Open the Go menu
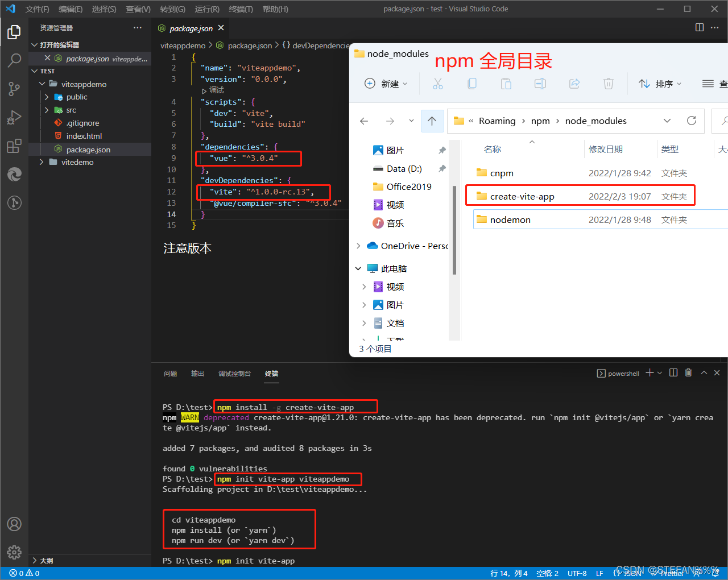 pyautogui.click(x=172, y=9)
